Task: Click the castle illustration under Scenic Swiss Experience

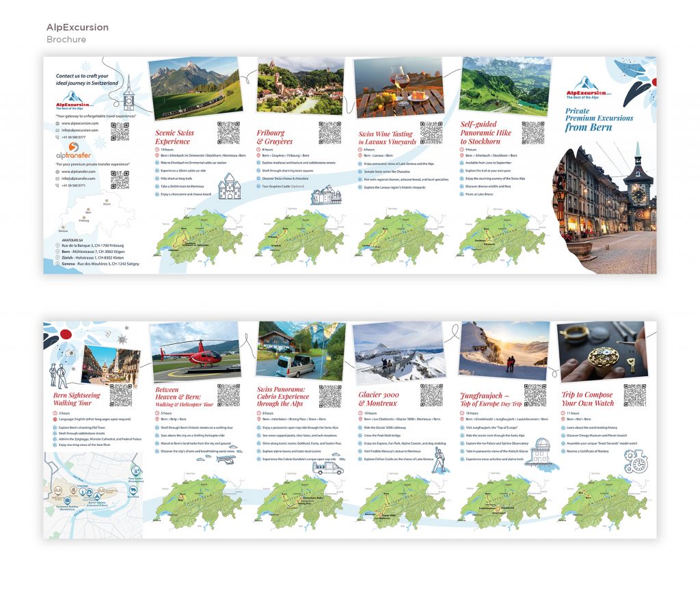Action: point(230,186)
